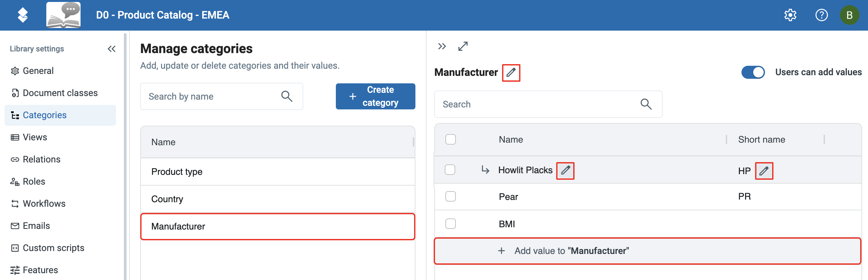Select the BMI value name
The width and height of the screenshot is (868, 280).
[x=507, y=224]
